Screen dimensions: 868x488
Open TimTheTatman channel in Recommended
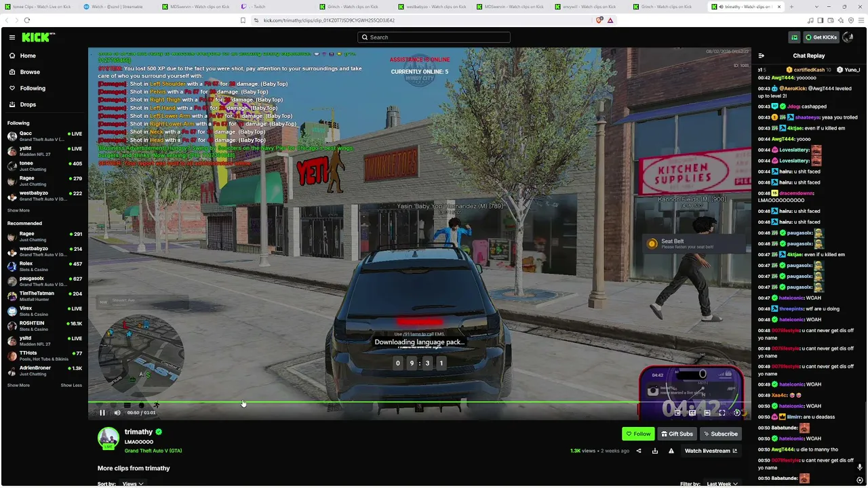pyautogui.click(x=44, y=296)
